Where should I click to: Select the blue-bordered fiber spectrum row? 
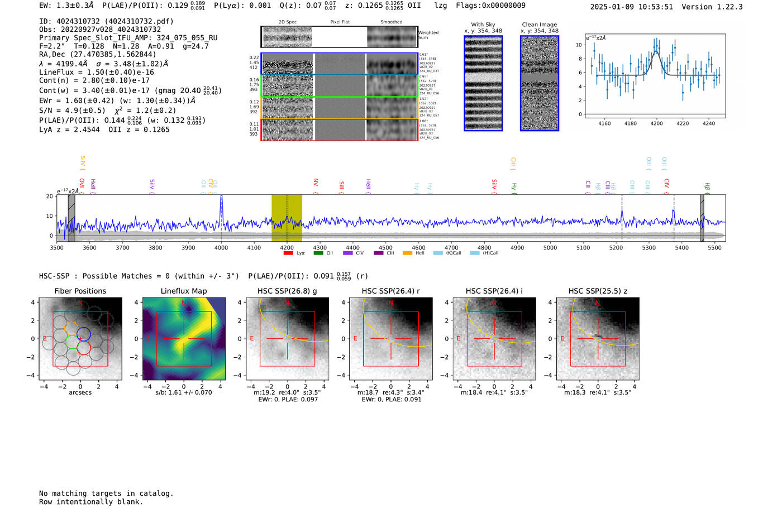pyautogui.click(x=339, y=64)
